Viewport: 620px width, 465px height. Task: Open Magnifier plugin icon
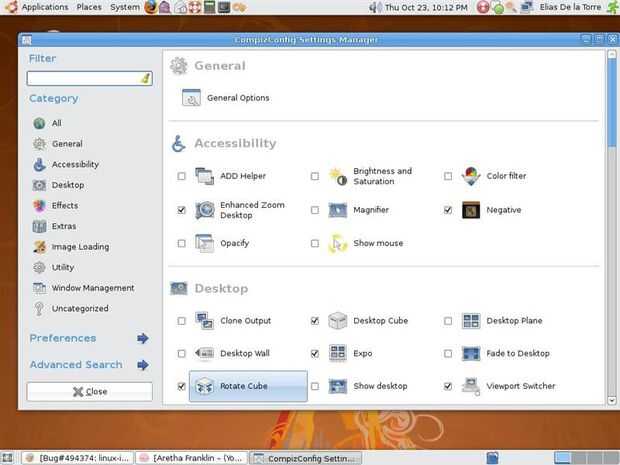338,210
